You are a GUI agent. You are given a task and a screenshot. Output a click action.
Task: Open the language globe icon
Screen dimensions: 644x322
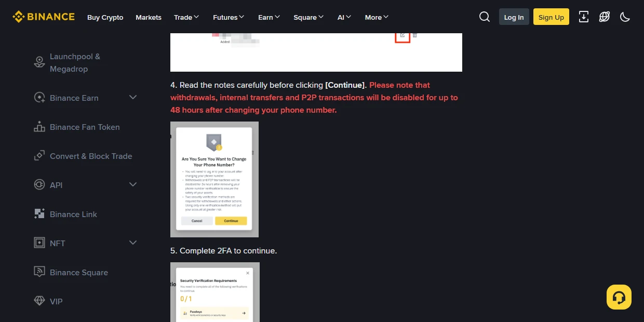tap(605, 17)
